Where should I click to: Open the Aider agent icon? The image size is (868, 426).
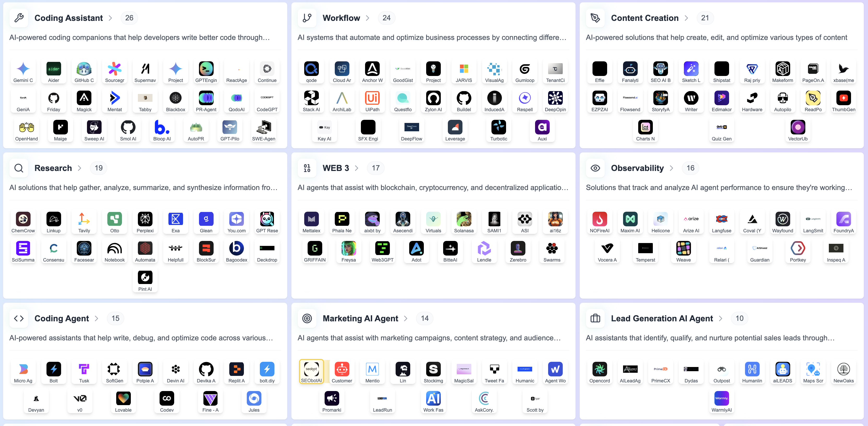[x=54, y=69]
